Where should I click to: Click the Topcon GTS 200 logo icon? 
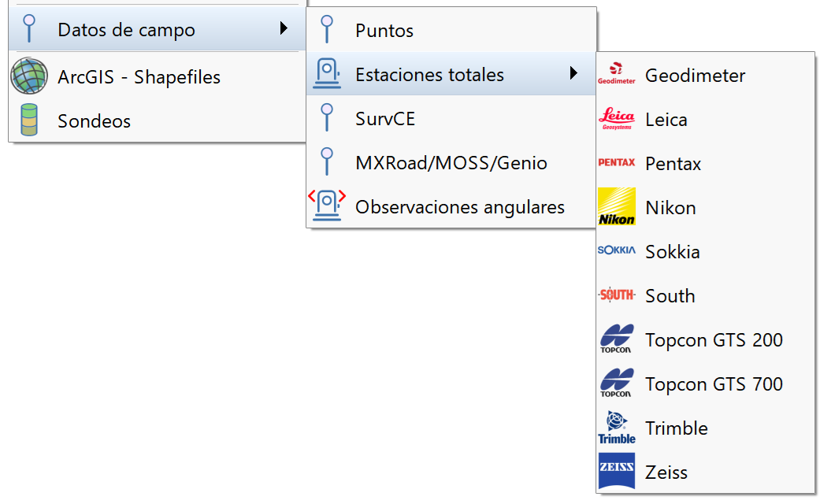(617, 339)
